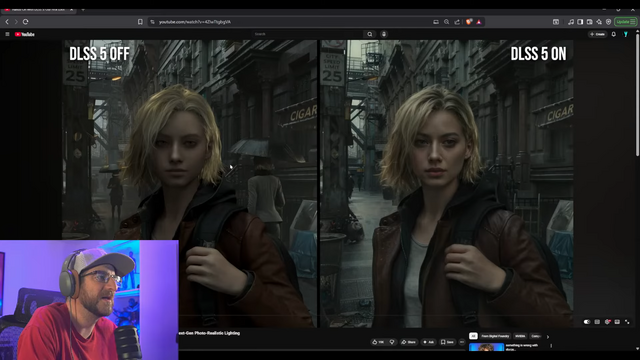Click the chips next arrow chevron
The height and width of the screenshot is (360, 640).
pyautogui.click(x=548, y=337)
